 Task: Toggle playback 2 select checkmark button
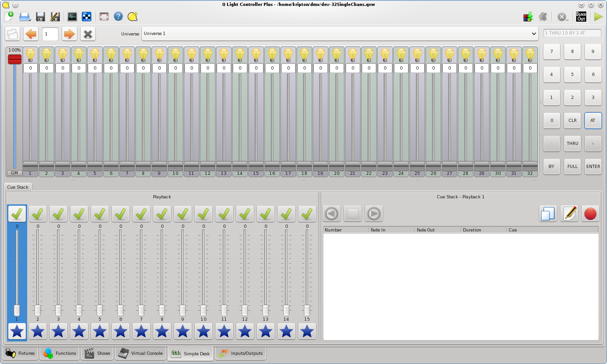coord(38,214)
